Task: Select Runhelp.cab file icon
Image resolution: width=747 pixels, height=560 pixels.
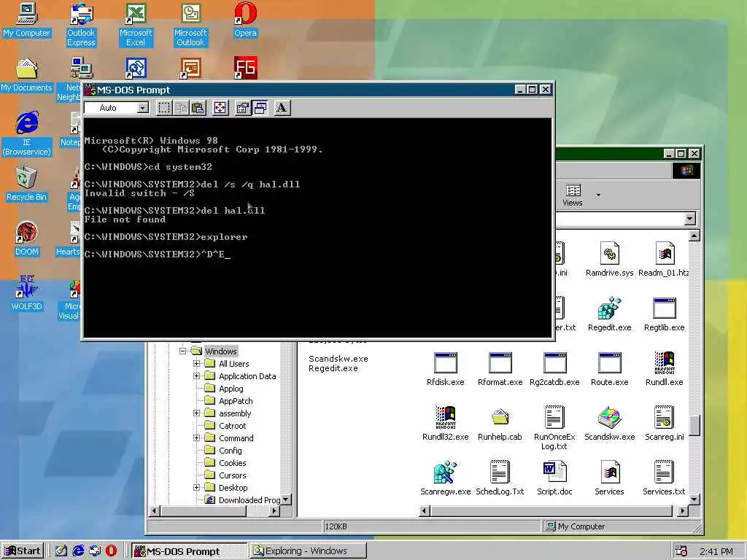Action: [500, 424]
